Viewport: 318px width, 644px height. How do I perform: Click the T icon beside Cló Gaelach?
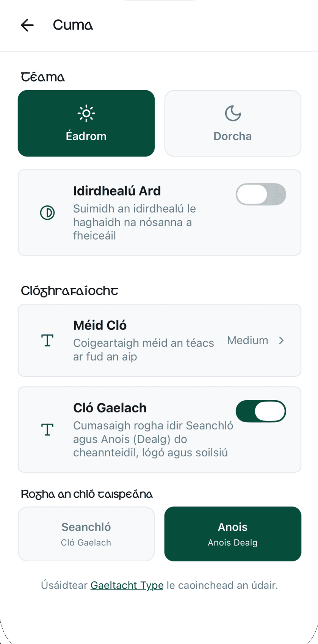tap(47, 429)
